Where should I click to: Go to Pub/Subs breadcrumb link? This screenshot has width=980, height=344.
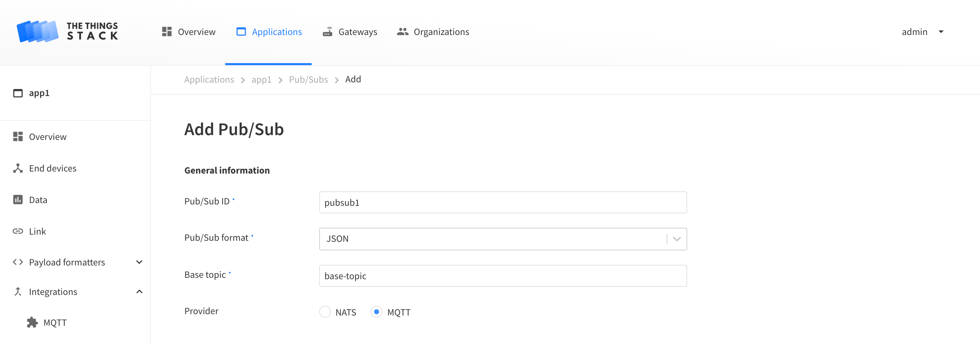pyautogui.click(x=308, y=80)
